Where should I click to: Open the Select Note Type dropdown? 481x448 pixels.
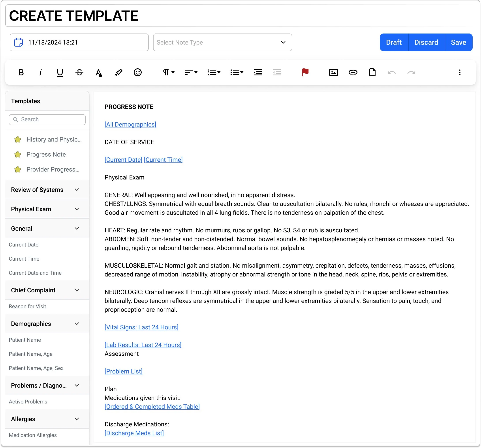[222, 42]
